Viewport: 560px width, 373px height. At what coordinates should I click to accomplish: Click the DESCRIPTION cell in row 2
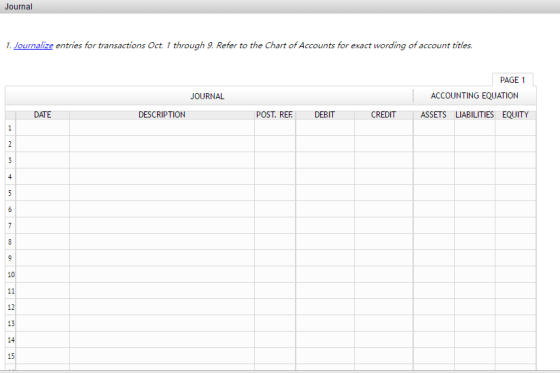[x=162, y=144]
